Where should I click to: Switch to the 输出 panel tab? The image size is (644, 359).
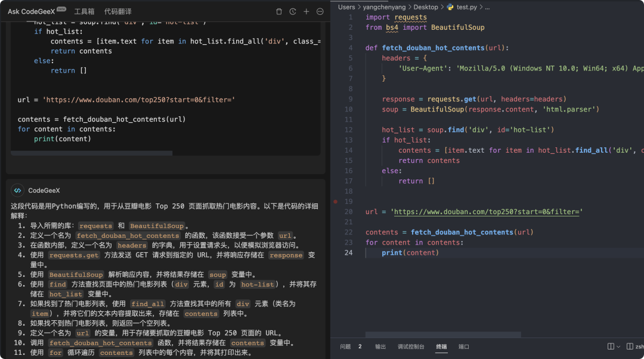click(380, 346)
